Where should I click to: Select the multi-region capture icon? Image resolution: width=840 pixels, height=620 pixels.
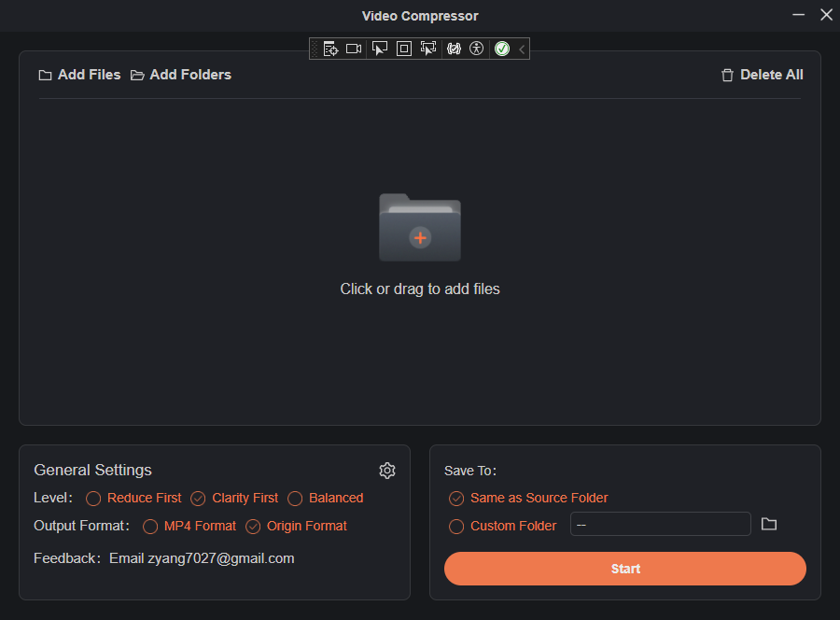pyautogui.click(x=428, y=48)
